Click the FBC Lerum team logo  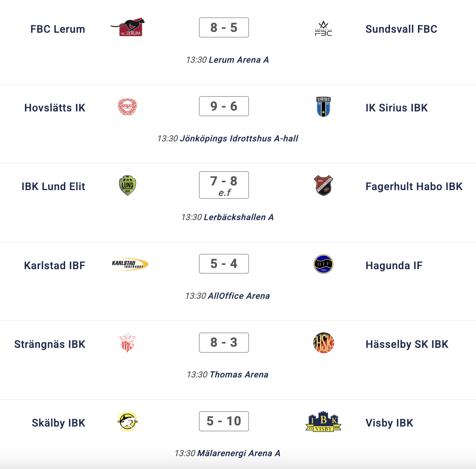[128, 28]
